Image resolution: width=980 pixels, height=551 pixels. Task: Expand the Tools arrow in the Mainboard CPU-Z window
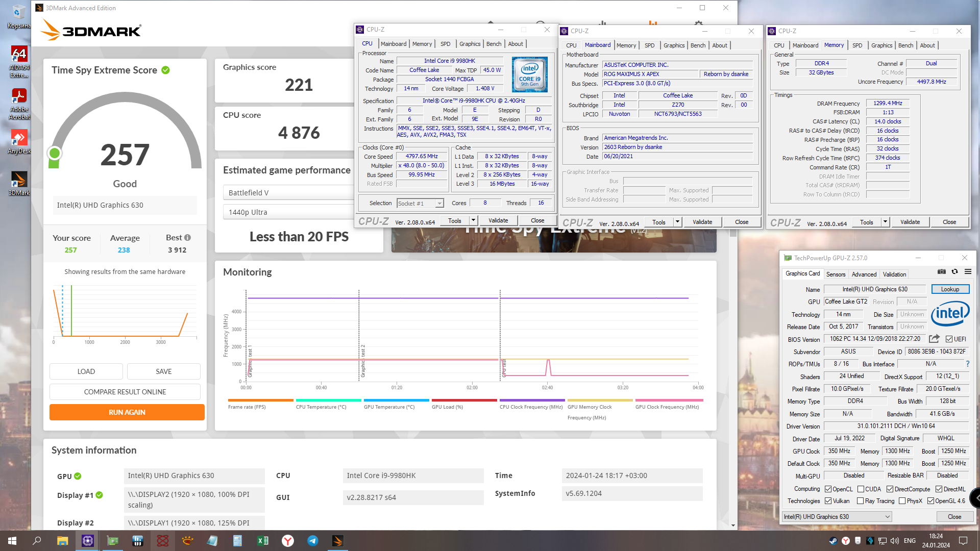tap(677, 222)
